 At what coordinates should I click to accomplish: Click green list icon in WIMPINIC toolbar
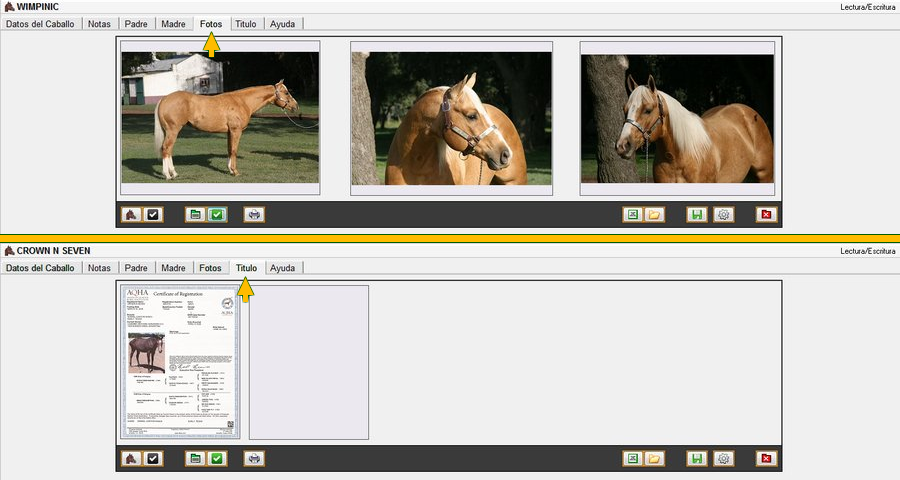coord(196,215)
